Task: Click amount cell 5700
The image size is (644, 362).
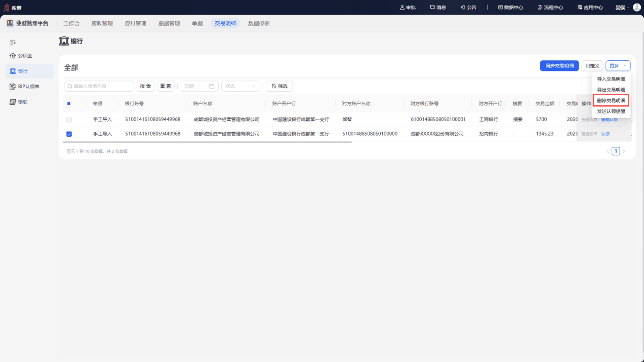Action: (541, 119)
